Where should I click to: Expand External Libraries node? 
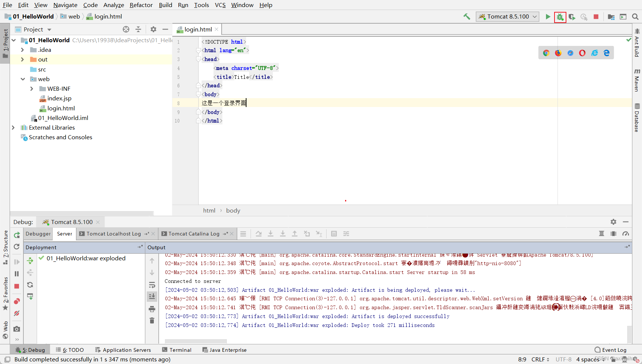[13, 127]
